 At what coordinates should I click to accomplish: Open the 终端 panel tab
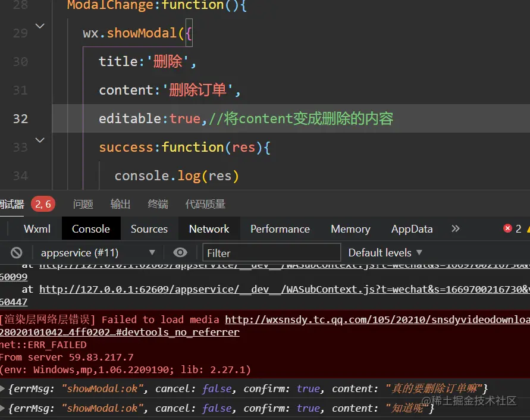click(x=158, y=204)
